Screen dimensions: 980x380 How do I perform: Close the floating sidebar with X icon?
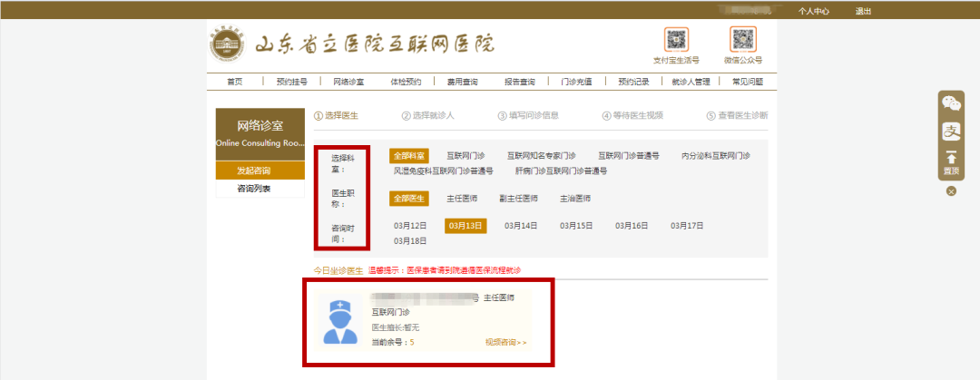pyautogui.click(x=951, y=191)
